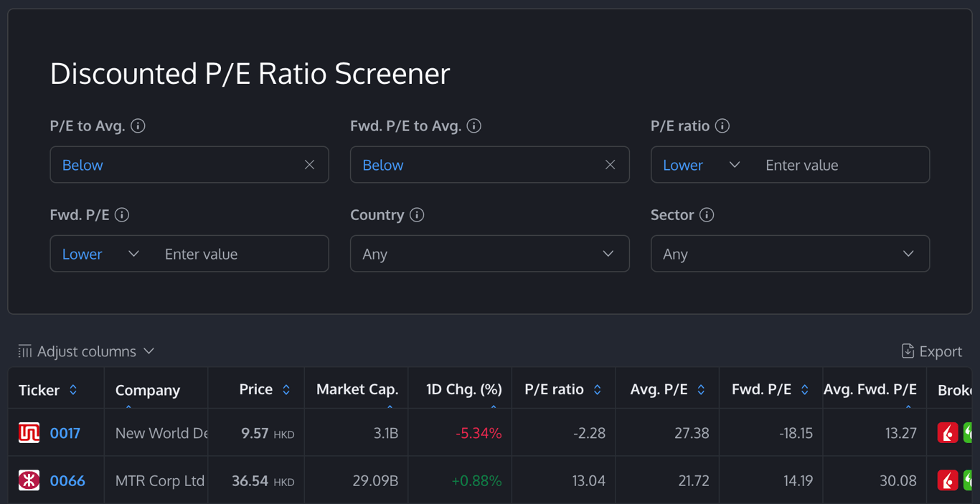Click the green broker icon in the MTR row
The image size is (980, 504).
[970, 480]
